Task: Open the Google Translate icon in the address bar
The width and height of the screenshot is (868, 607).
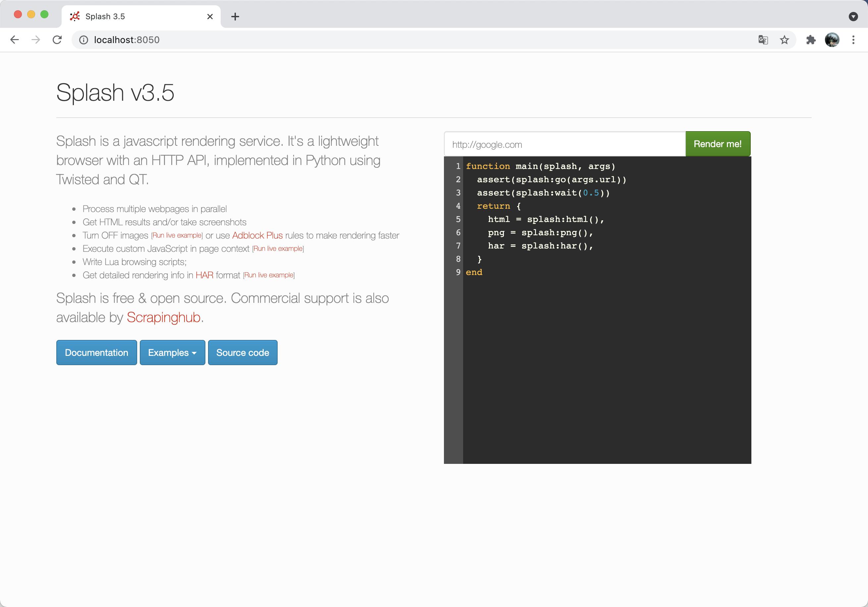Action: (x=763, y=40)
